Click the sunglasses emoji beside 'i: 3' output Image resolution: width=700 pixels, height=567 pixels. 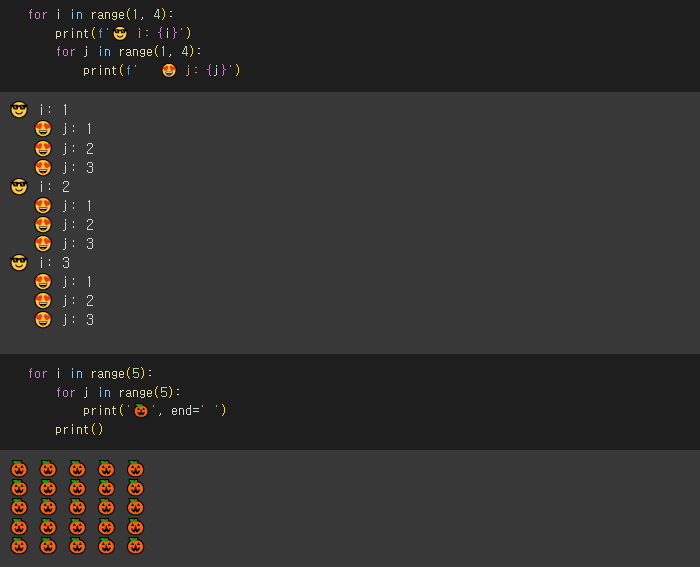[19, 263]
